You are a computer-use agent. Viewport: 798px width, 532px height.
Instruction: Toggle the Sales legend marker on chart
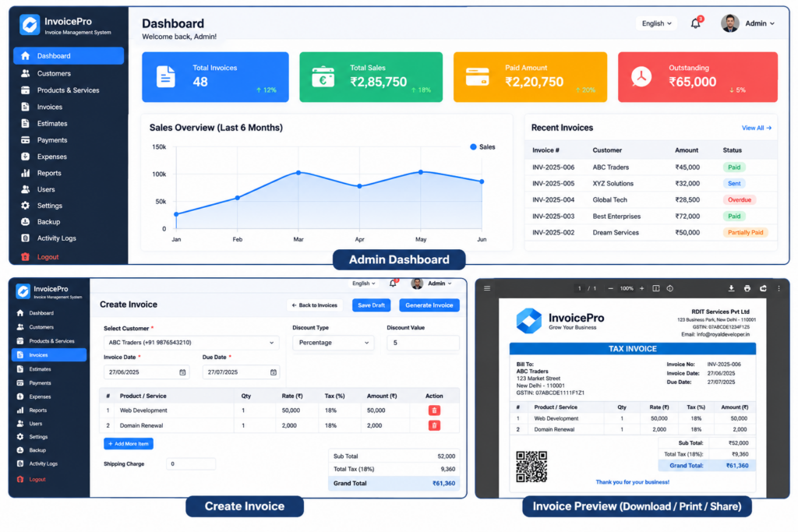473,147
